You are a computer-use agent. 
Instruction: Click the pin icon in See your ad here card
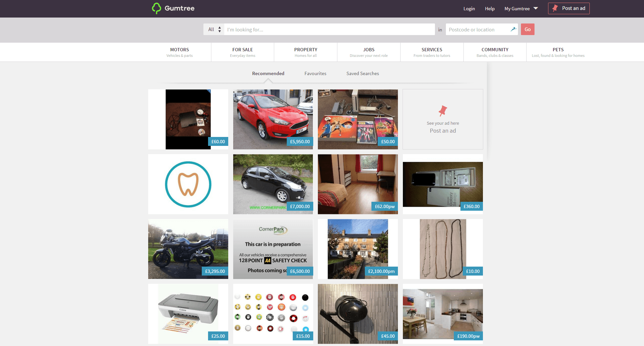pyautogui.click(x=443, y=111)
